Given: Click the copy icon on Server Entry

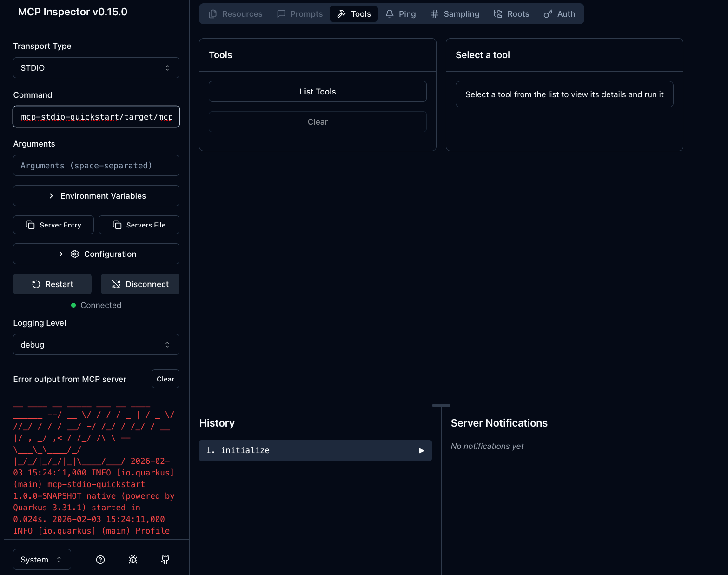Looking at the screenshot, I should pos(30,225).
